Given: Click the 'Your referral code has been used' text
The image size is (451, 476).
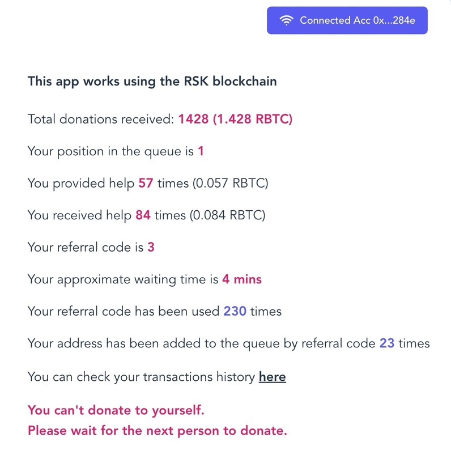Looking at the screenshot, I should (124, 311).
